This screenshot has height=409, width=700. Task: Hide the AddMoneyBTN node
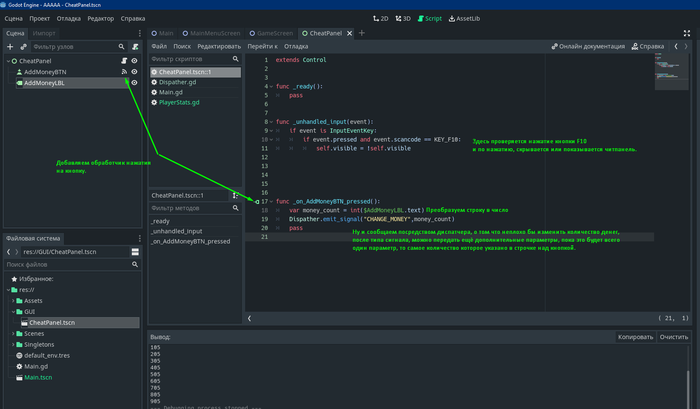134,72
